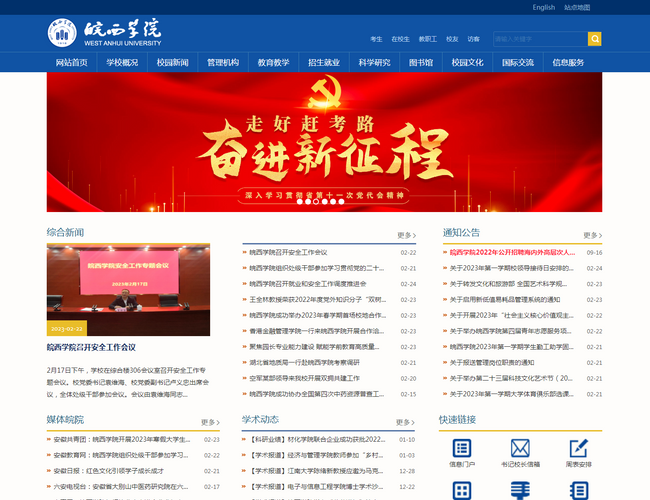Open the 书记校长信箱 envelope icon

click(x=520, y=448)
